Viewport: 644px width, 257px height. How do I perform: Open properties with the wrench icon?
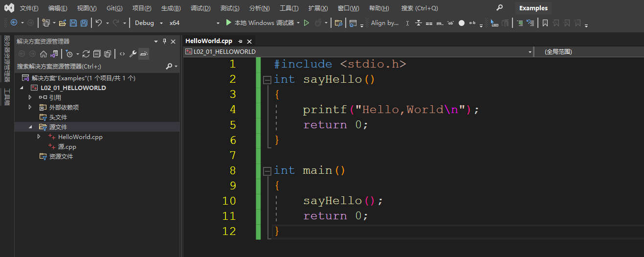tap(133, 54)
